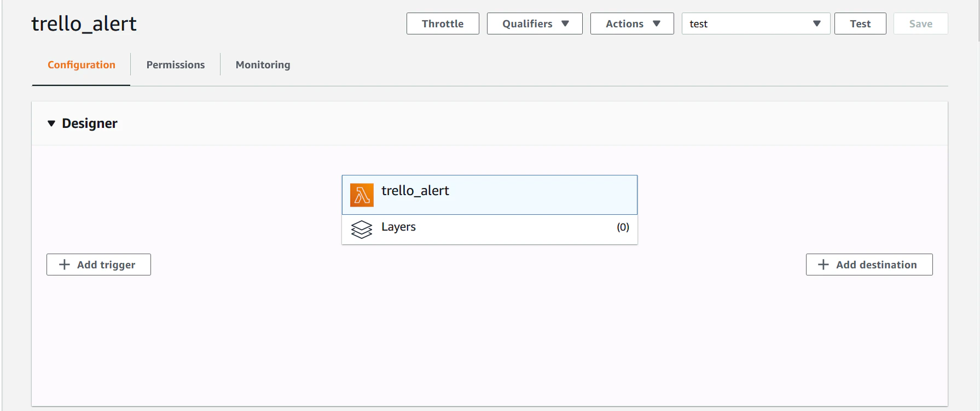Open the Actions dropdown menu
This screenshot has width=980, height=411.
click(632, 24)
